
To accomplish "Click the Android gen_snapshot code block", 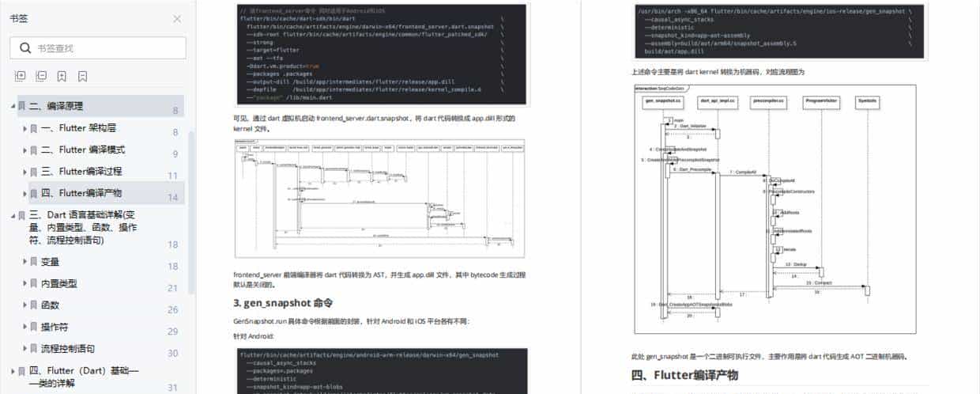I will 382,371.
